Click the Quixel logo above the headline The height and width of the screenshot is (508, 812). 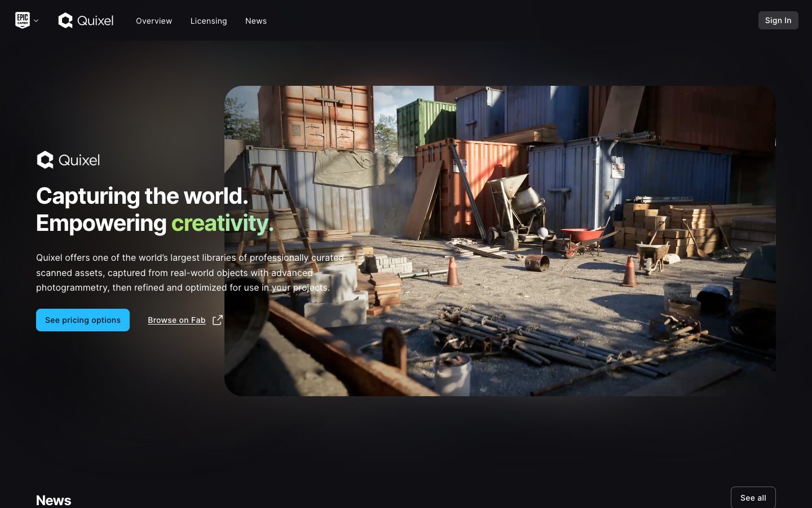pyautogui.click(x=68, y=160)
